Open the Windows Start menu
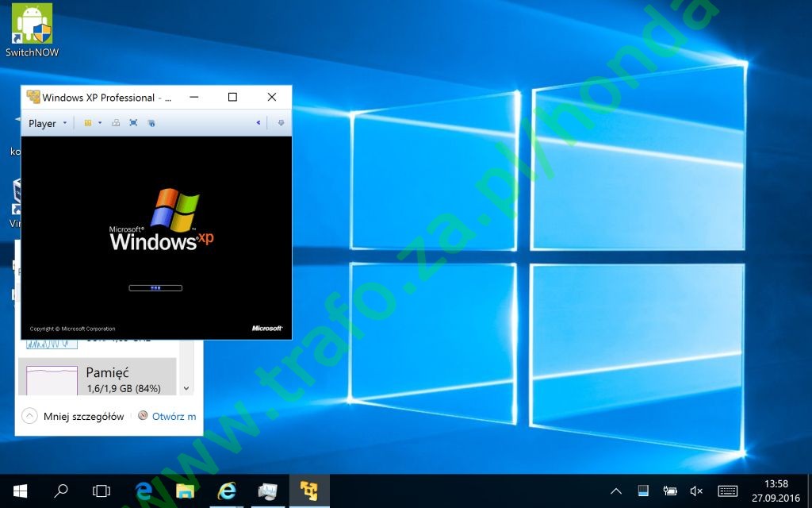This screenshot has width=812, height=508. pyautogui.click(x=20, y=491)
